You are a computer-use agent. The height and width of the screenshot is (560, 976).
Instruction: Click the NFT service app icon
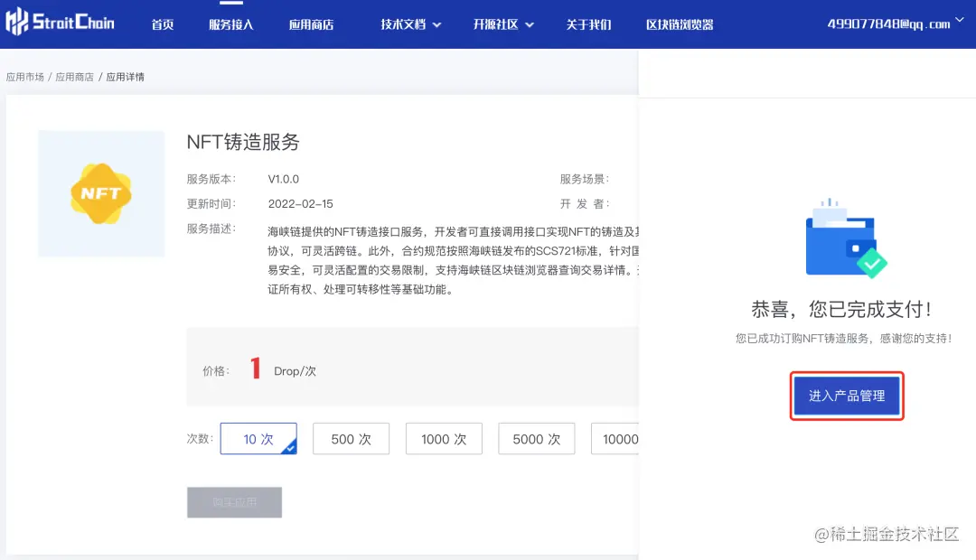tap(101, 193)
